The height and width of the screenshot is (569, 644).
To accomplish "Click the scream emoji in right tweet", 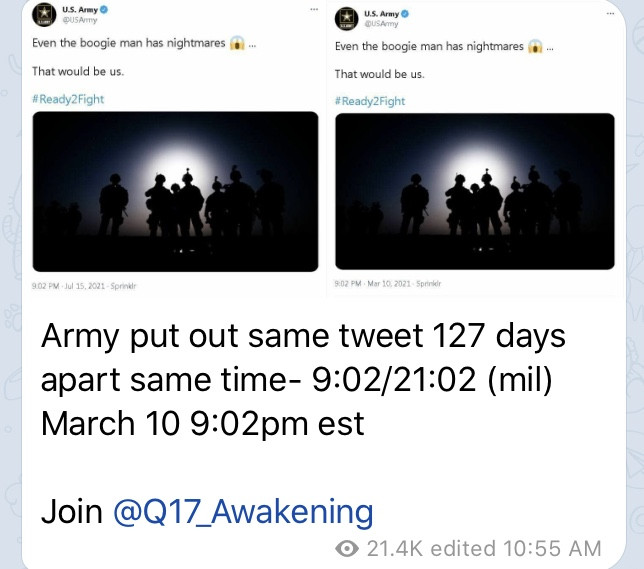I will (535, 46).
